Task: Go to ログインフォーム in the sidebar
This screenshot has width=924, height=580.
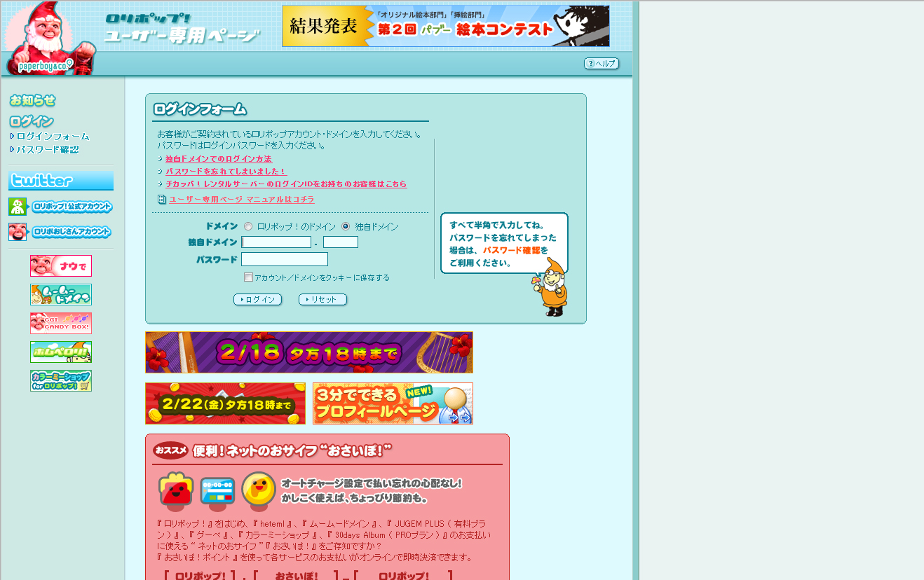Action: pyautogui.click(x=50, y=137)
